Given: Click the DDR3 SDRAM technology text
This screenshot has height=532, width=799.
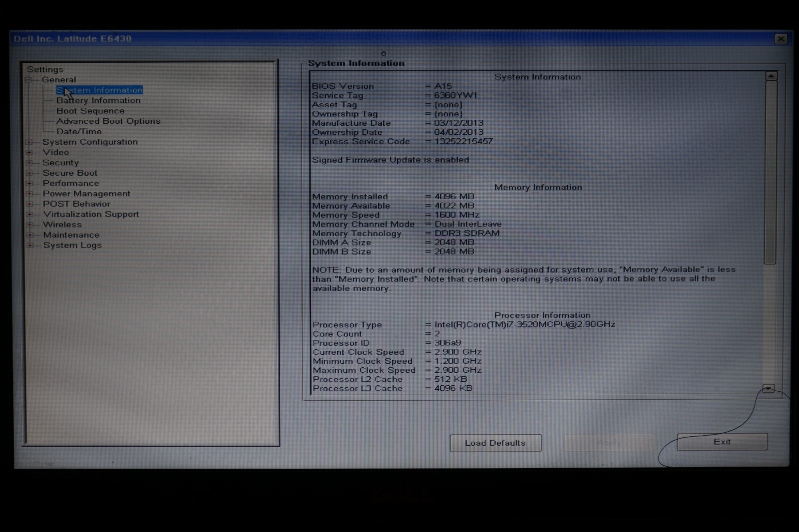Looking at the screenshot, I should (x=466, y=233).
